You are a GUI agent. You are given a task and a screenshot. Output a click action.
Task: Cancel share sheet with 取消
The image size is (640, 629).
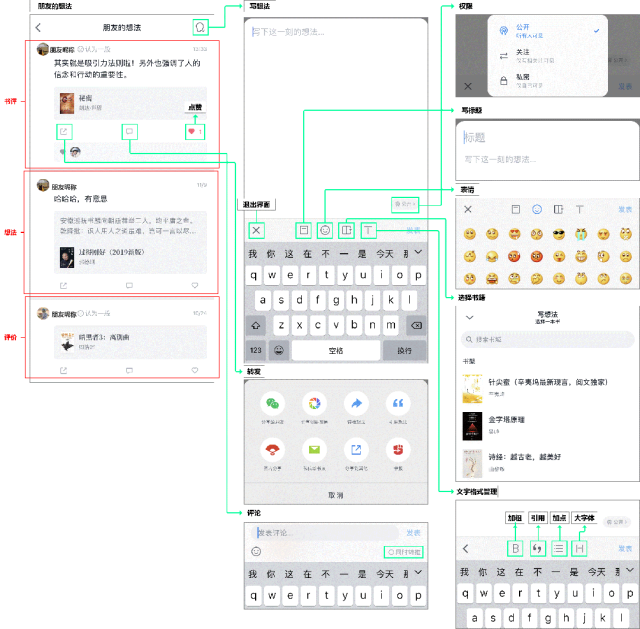tap(336, 495)
